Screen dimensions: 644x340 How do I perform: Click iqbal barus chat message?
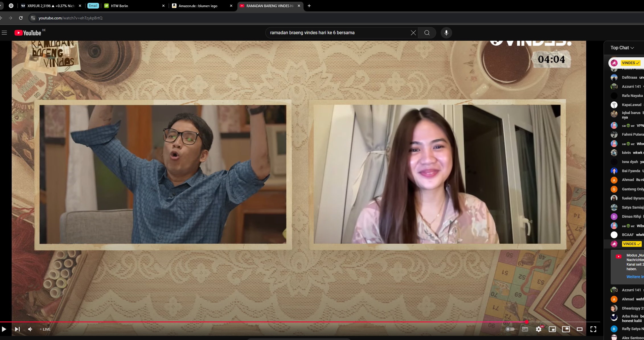point(627,115)
